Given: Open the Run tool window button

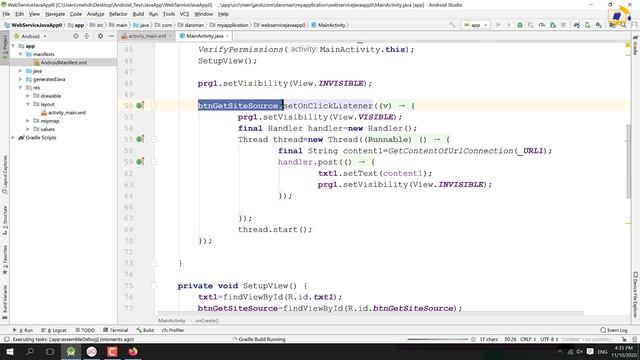Looking at the screenshot, I should 23,330.
